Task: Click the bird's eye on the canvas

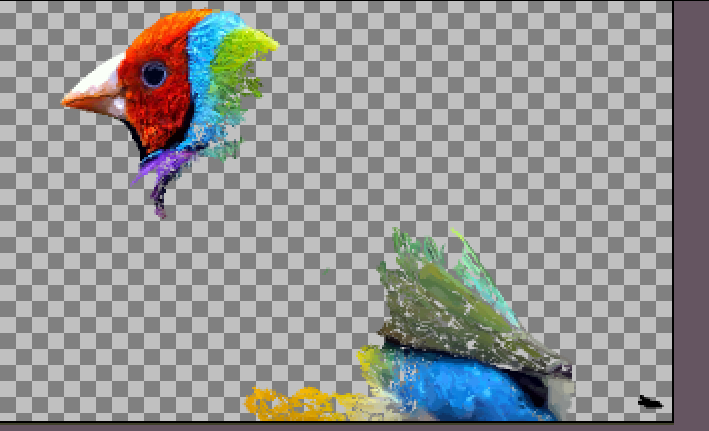Action: (154, 74)
